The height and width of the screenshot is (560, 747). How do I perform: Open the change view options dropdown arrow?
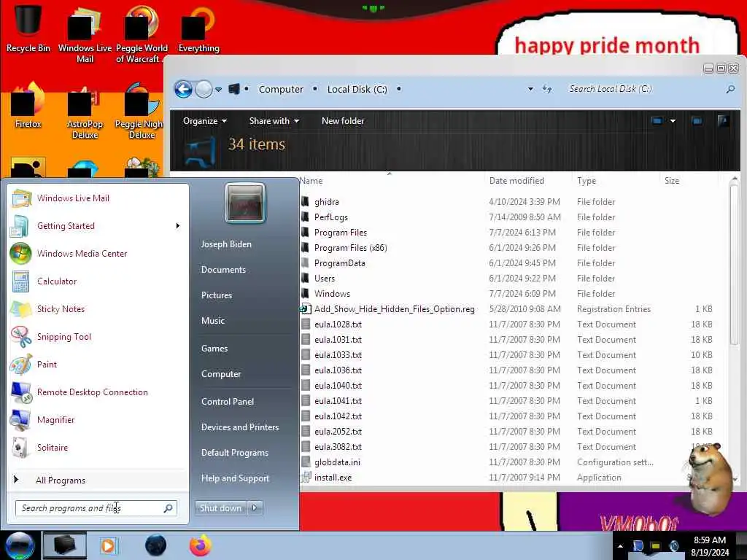[673, 121]
